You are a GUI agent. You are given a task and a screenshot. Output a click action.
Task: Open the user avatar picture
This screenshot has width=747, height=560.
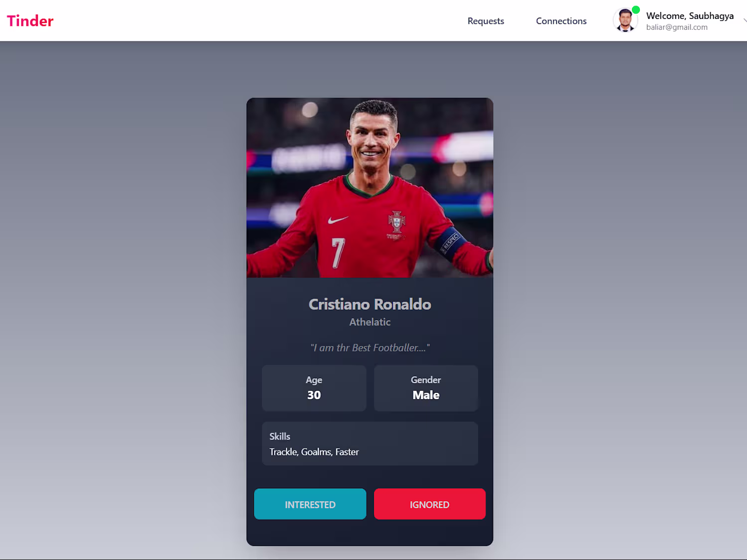(x=625, y=20)
